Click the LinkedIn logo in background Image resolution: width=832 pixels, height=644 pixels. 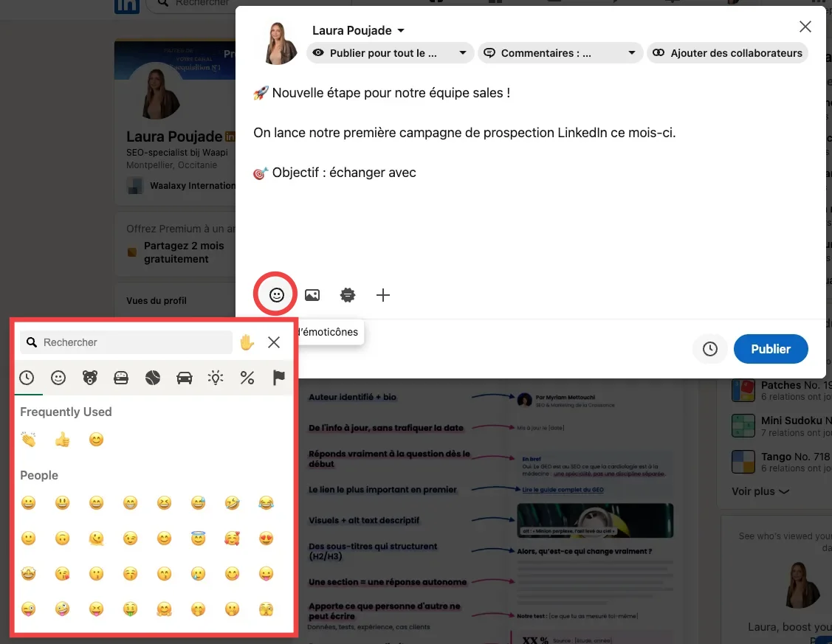[127, 5]
